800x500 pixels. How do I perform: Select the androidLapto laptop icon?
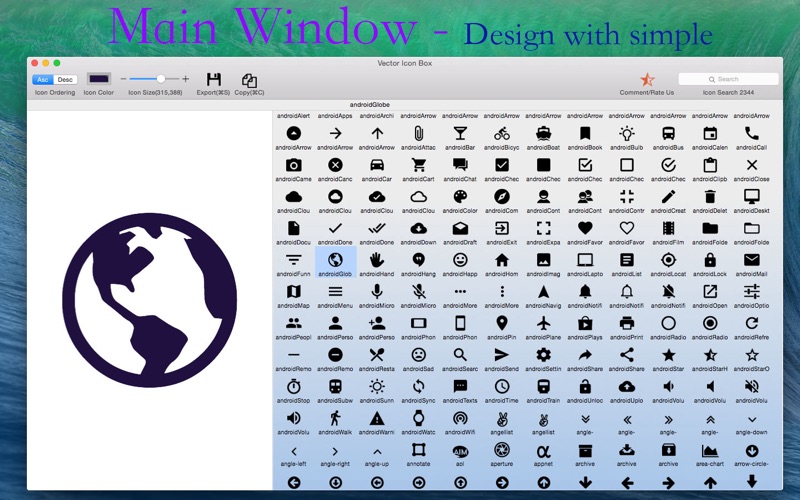(585, 260)
